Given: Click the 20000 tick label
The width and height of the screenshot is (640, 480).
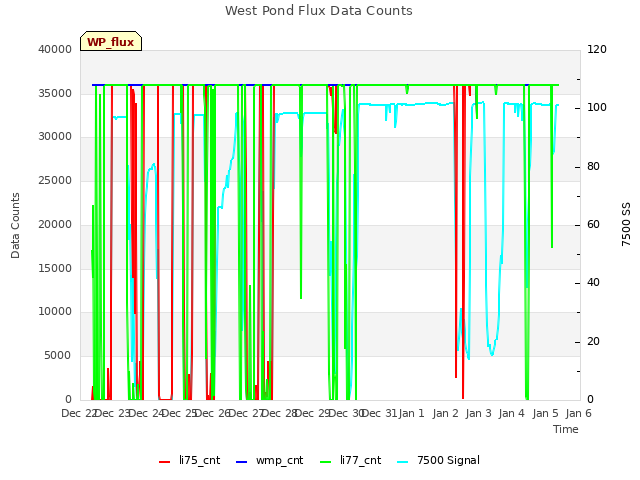Looking at the screenshot, I should click(55, 224).
